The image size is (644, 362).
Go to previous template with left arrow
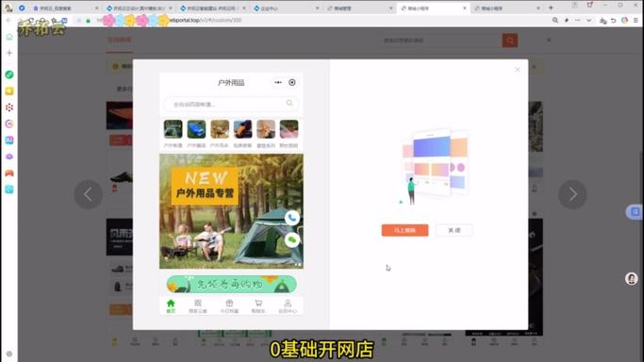click(89, 194)
